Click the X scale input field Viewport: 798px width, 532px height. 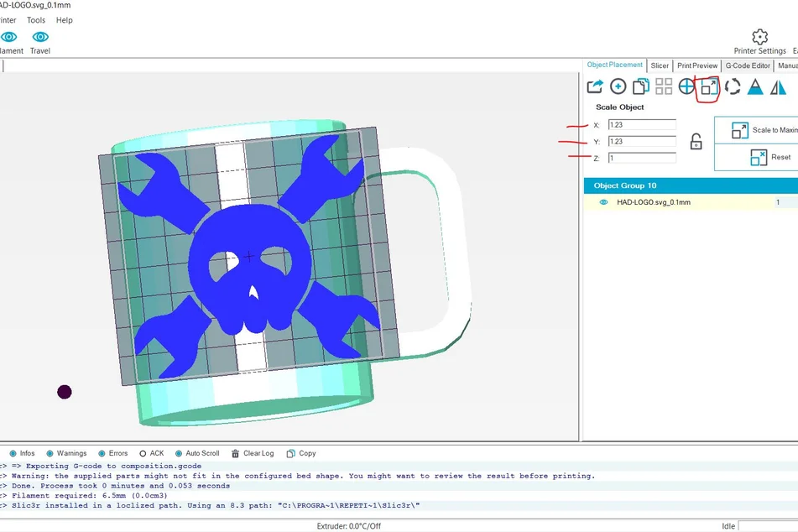642,125
